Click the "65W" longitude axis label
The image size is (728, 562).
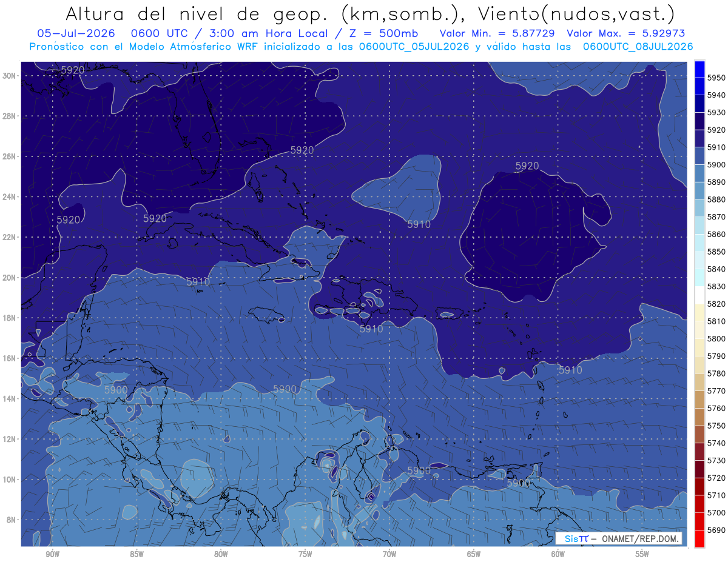tap(474, 554)
